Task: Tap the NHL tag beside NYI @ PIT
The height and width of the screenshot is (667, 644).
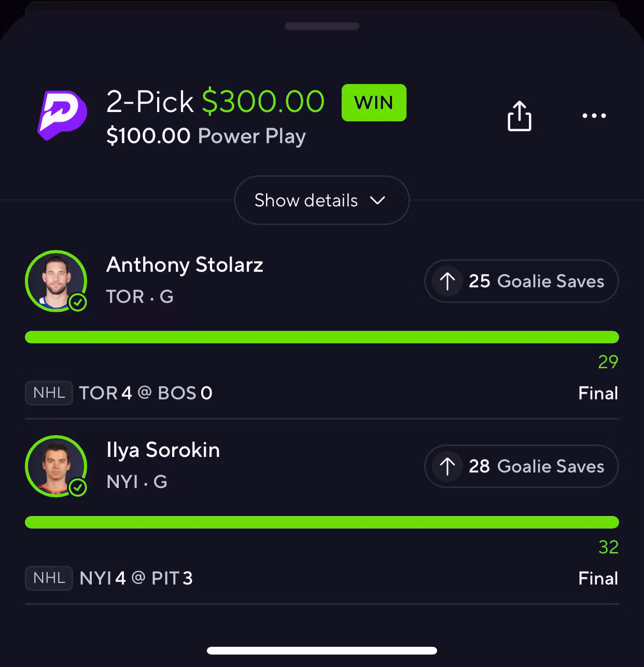Action: [49, 578]
